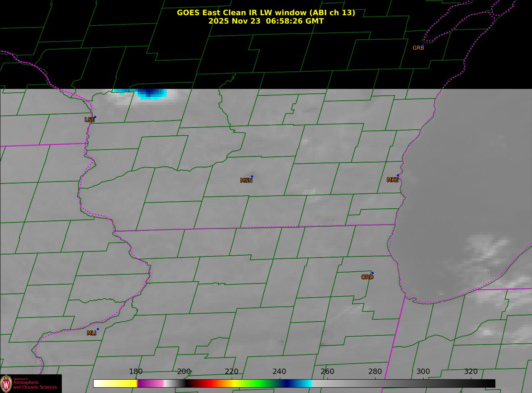
Task: Select the MLI station marker dot
Action: (98, 329)
